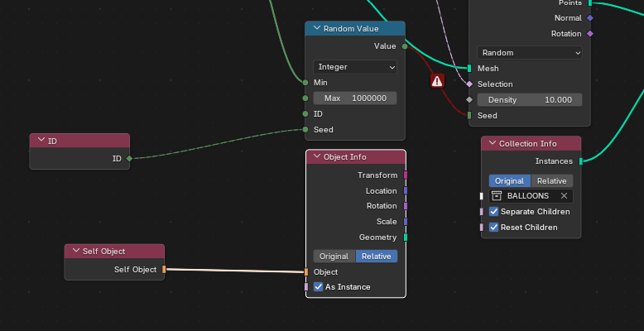Toggle the Separate Children checkbox

click(493, 212)
